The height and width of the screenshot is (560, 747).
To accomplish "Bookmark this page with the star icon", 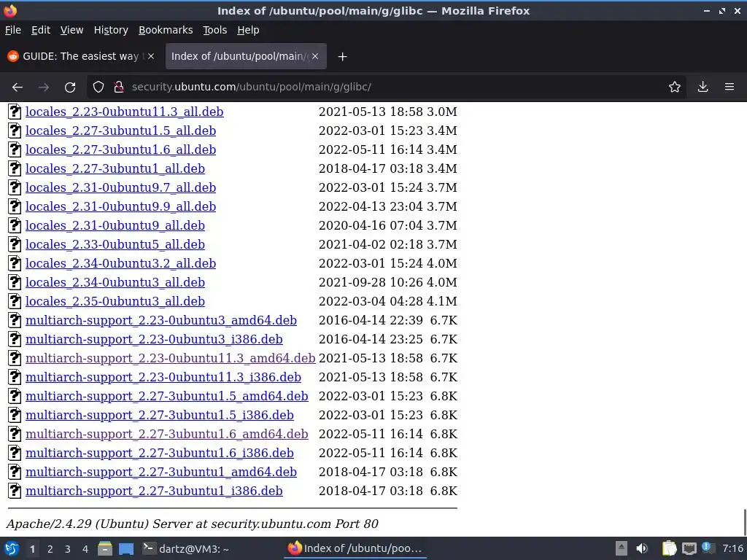I will pos(675,87).
